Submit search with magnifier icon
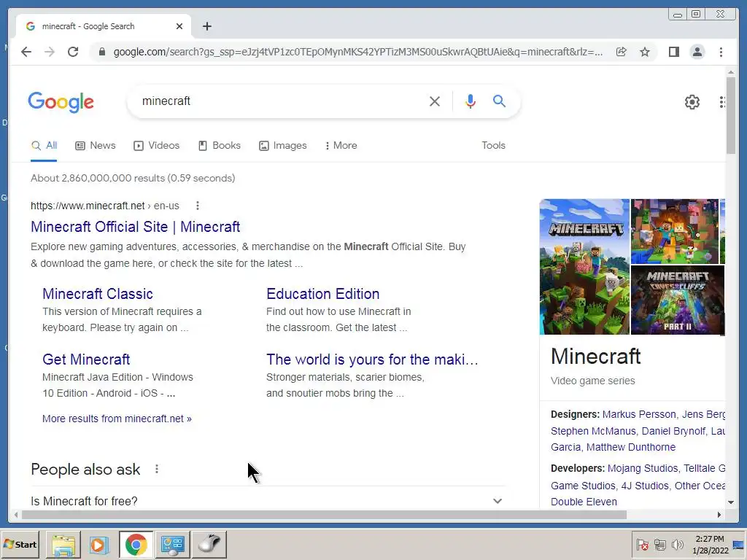This screenshot has height=560, width=747. pyautogui.click(x=499, y=101)
